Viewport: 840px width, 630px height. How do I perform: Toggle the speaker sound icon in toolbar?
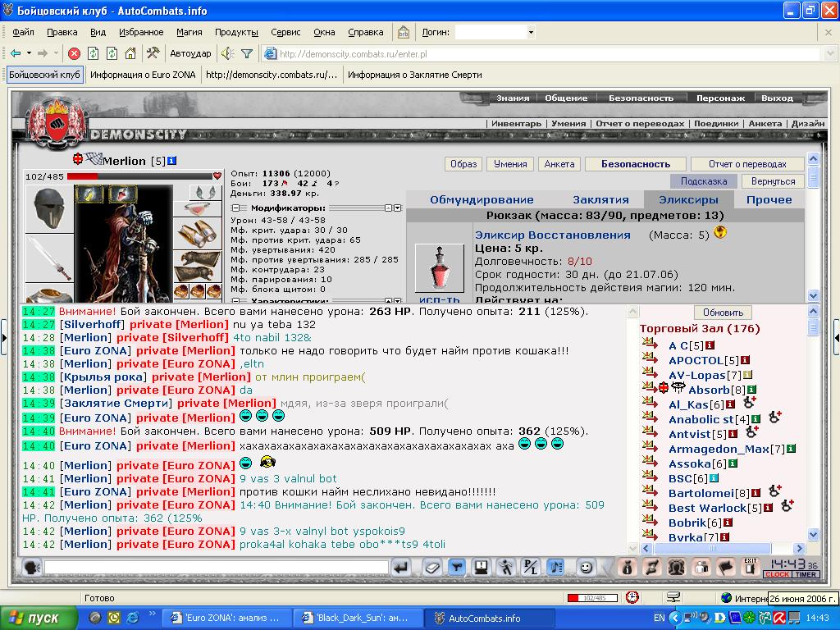pos(228,53)
